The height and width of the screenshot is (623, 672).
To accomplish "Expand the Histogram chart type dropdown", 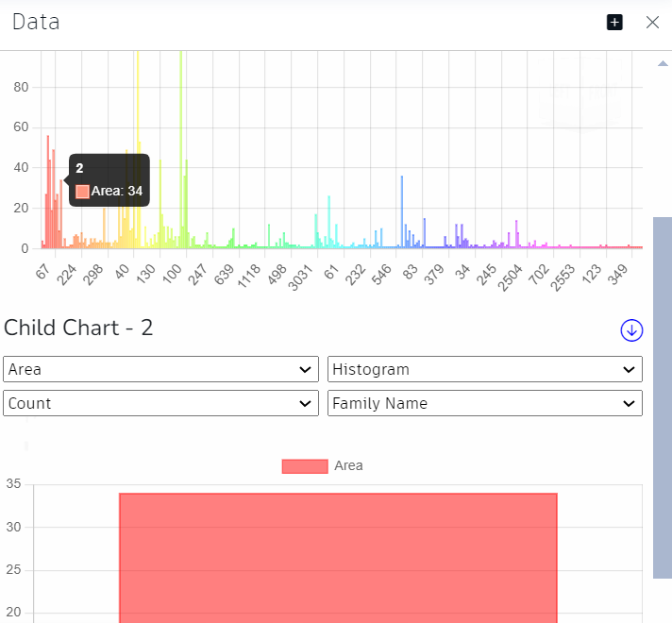I will click(x=484, y=369).
